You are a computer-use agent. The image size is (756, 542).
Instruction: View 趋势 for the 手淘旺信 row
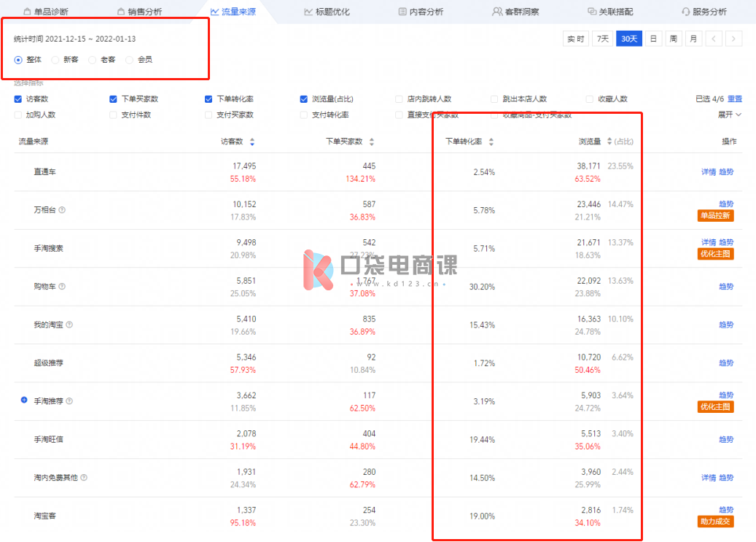click(x=726, y=439)
